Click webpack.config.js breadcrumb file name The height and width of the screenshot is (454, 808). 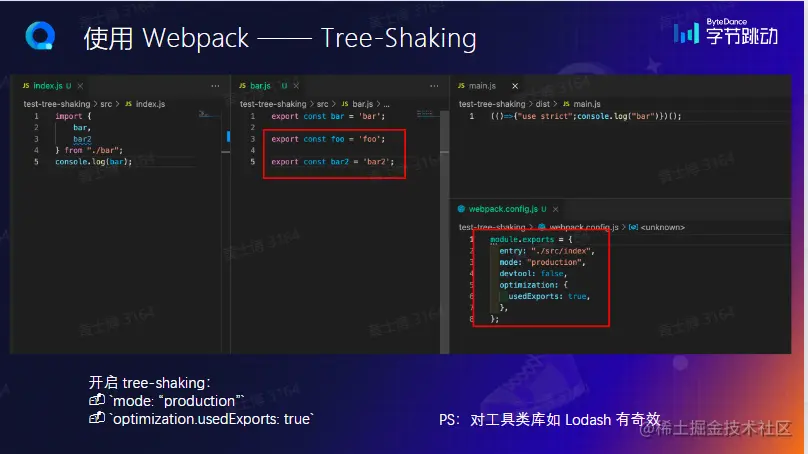click(584, 227)
